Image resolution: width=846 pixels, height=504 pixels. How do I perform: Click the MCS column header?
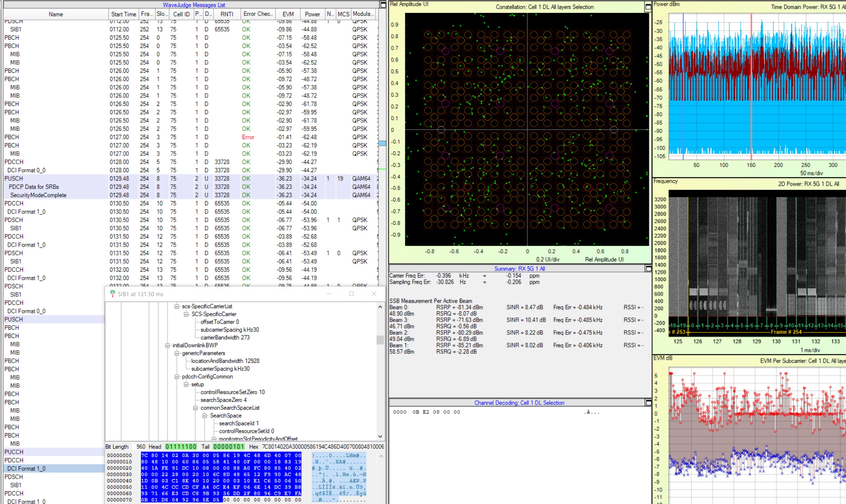[x=343, y=14]
